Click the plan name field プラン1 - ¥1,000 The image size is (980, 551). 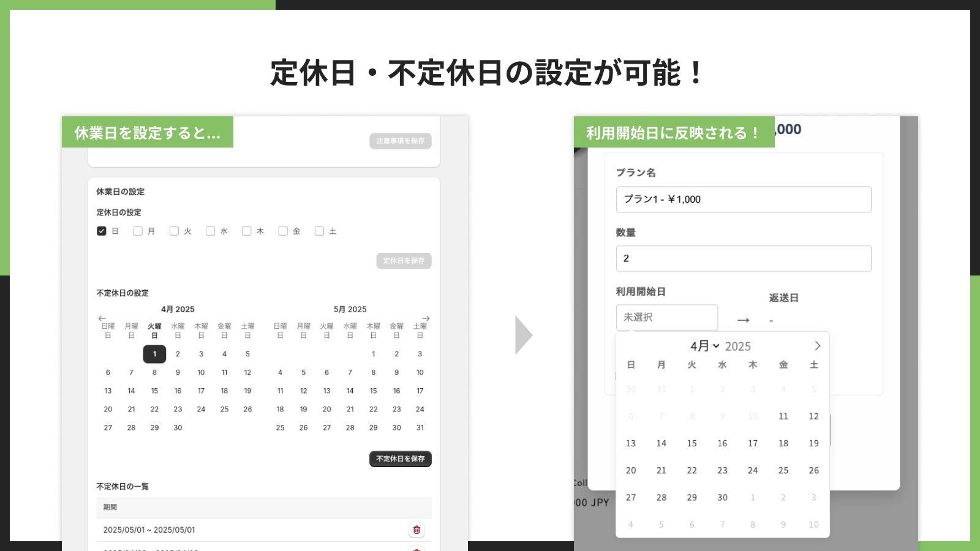pos(744,199)
